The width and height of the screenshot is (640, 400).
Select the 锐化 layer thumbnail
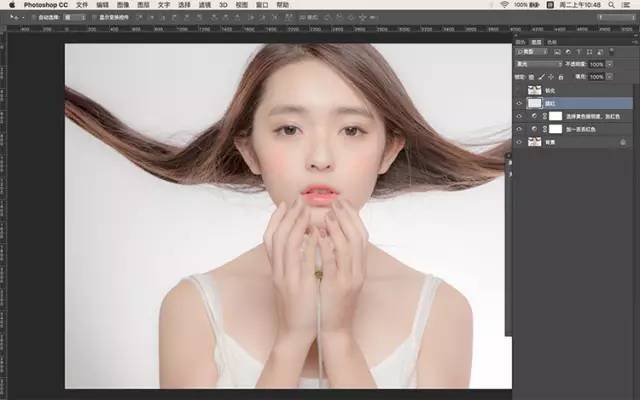coord(534,90)
